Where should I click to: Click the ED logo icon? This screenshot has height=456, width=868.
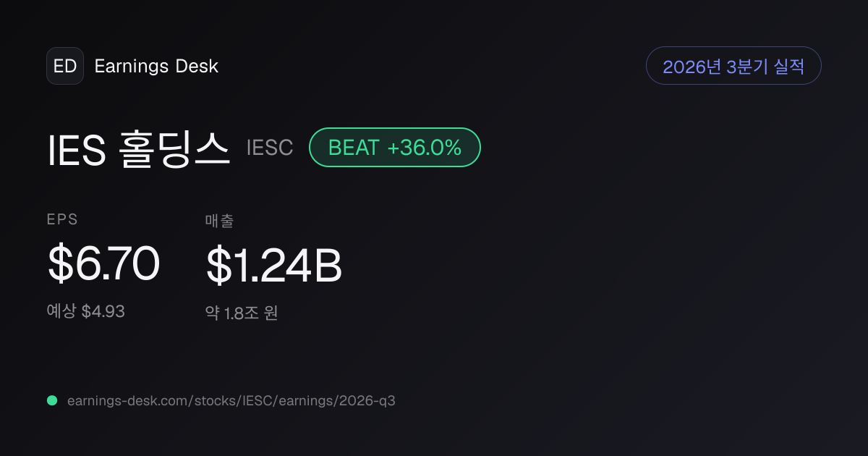65,66
